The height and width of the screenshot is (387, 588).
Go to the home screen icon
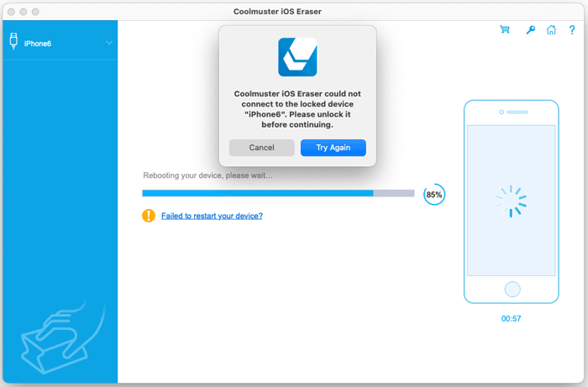pyautogui.click(x=551, y=29)
